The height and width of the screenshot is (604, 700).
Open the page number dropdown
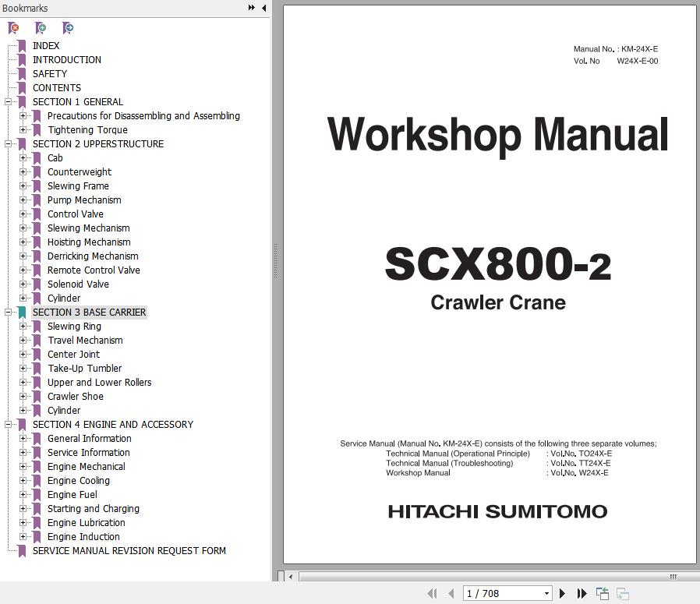(546, 593)
